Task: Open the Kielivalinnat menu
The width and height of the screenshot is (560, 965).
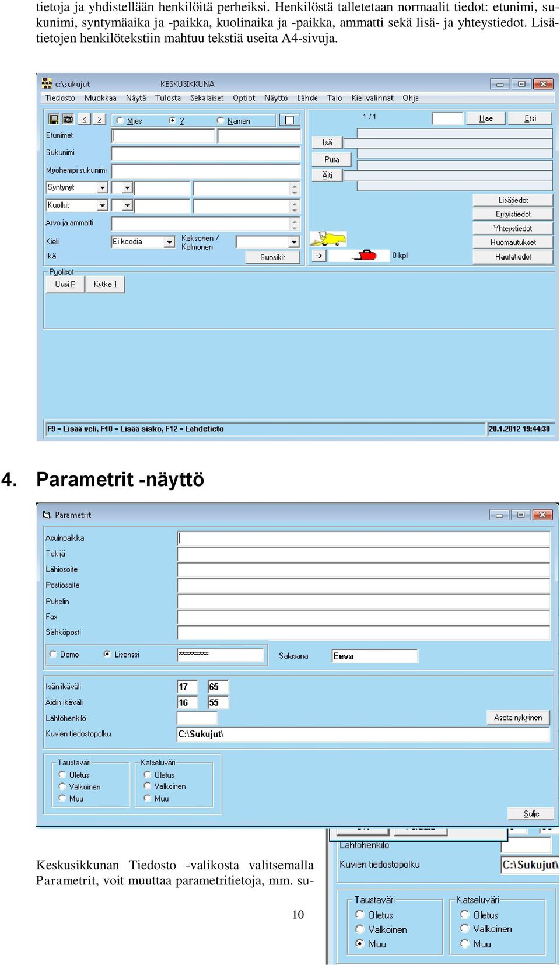Action: [x=372, y=98]
